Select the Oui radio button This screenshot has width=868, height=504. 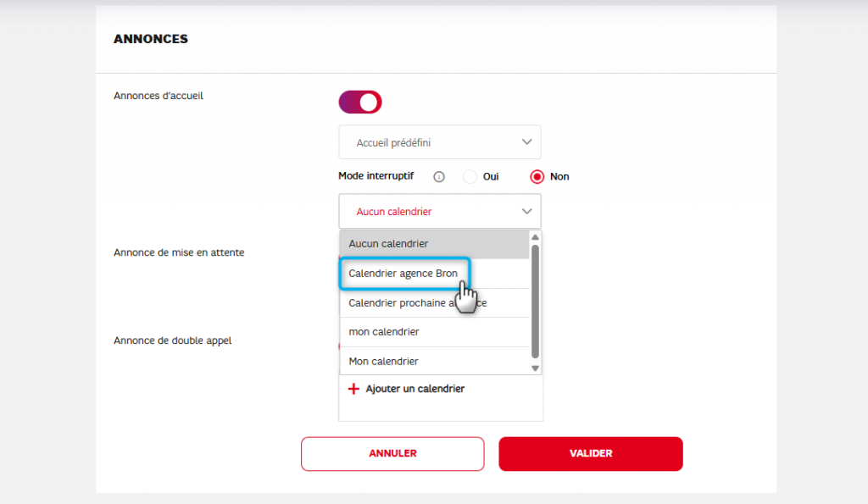click(x=470, y=177)
